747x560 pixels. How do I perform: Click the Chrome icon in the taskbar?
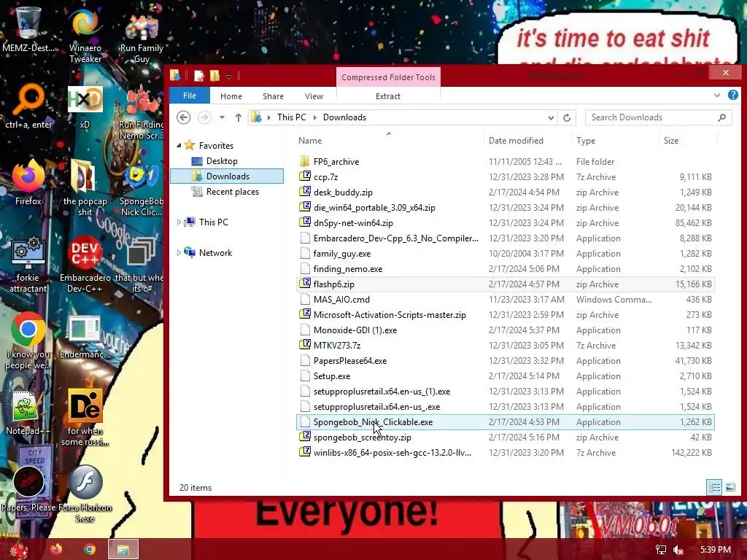pos(90,549)
